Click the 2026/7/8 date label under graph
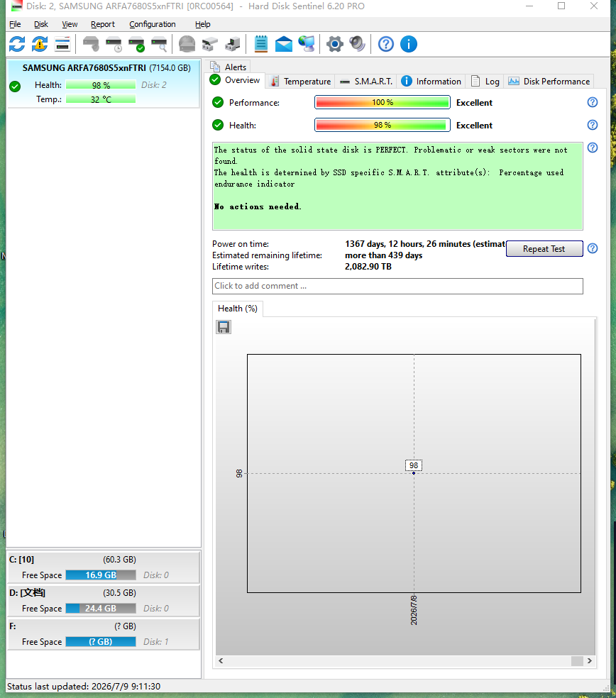The height and width of the screenshot is (698, 616). (x=414, y=609)
